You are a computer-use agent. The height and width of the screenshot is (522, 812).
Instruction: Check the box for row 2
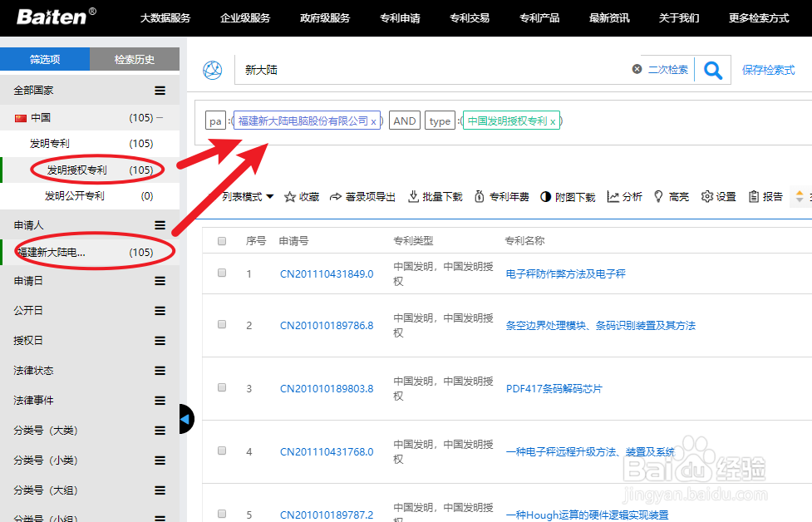[x=222, y=324]
